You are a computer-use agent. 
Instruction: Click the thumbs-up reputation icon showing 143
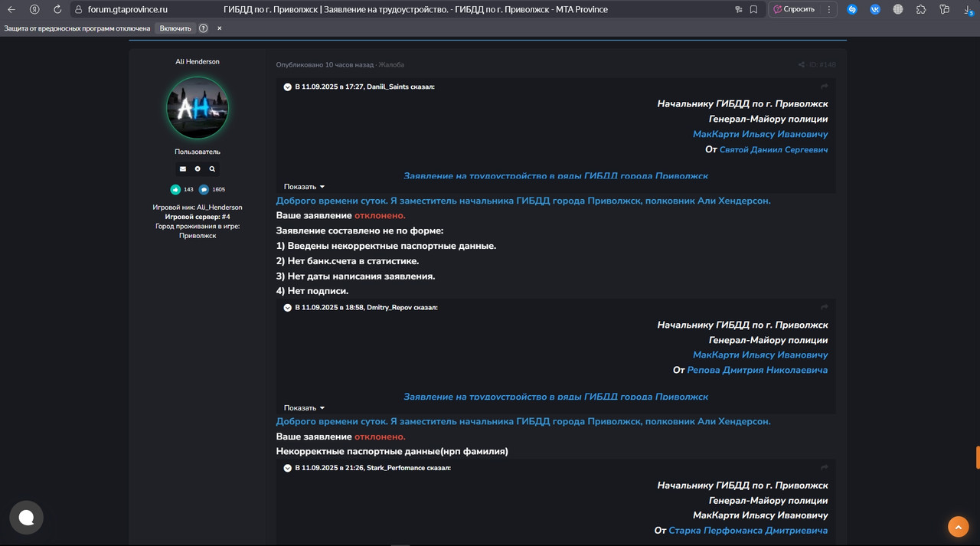[175, 189]
